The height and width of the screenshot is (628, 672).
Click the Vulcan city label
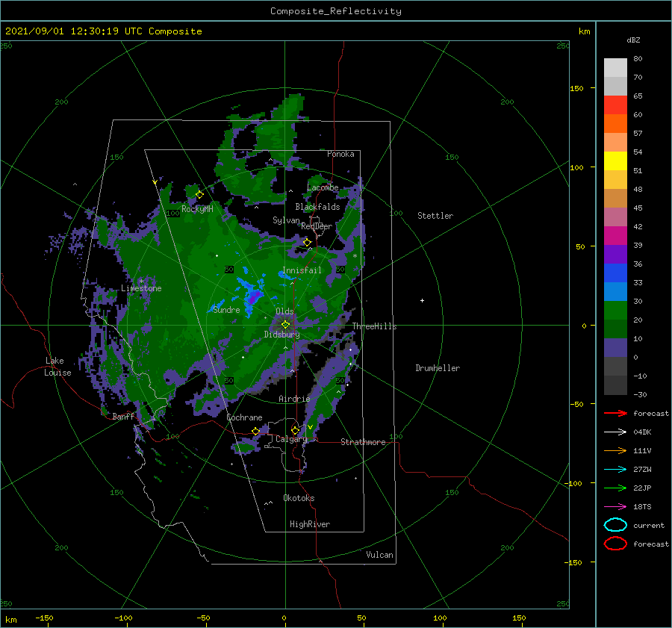click(x=379, y=555)
